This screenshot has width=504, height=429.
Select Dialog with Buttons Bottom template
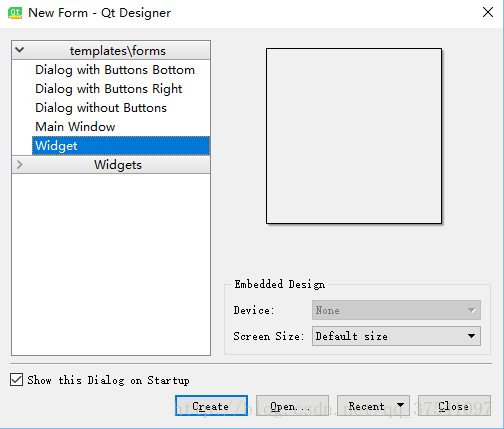click(115, 70)
